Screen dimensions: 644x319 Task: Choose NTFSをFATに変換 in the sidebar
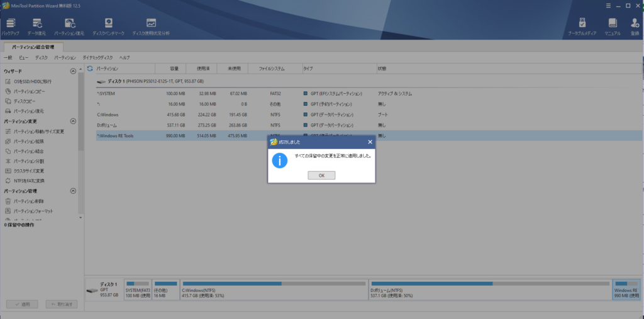[24, 181]
